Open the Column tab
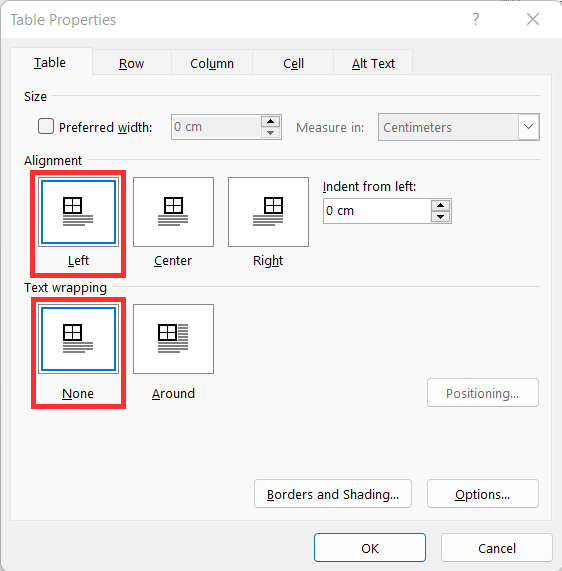Viewport: 562px width, 571px height. [212, 63]
